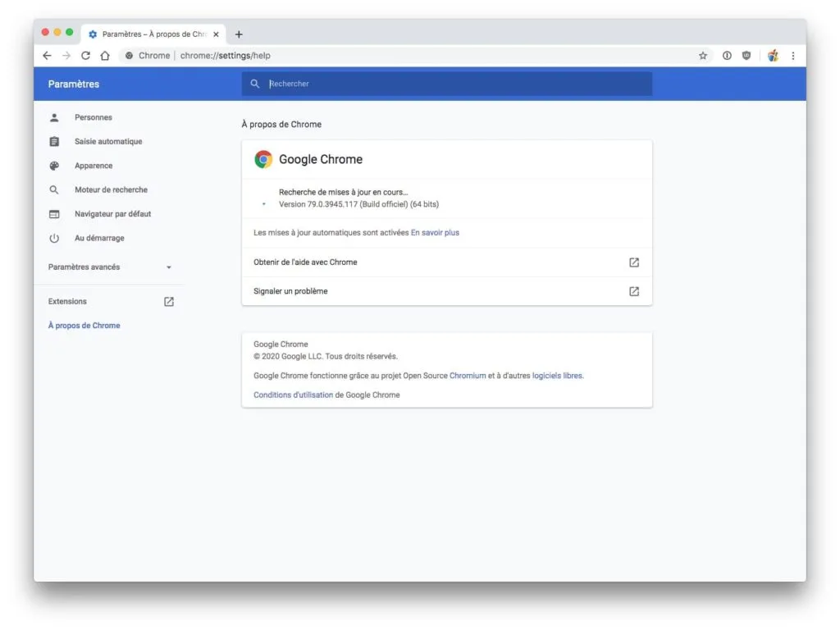Click the Personnes person icon
The image size is (840, 630).
tap(54, 117)
